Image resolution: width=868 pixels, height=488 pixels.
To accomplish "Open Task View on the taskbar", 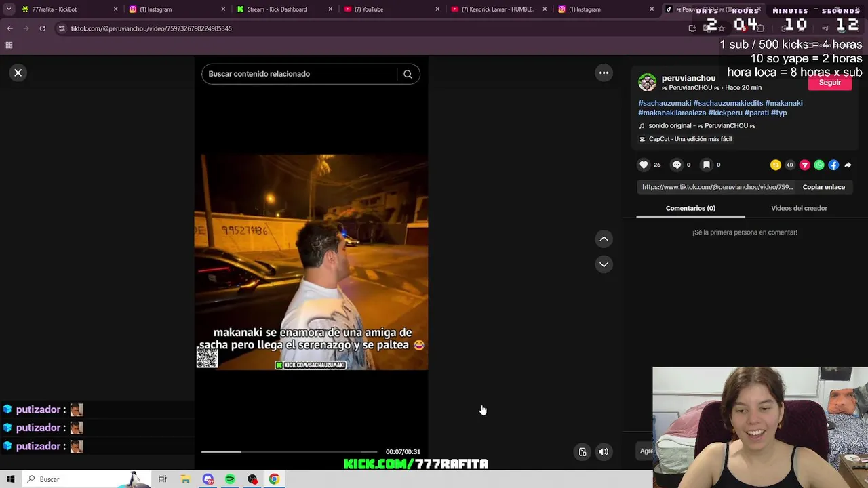I will [x=163, y=479].
